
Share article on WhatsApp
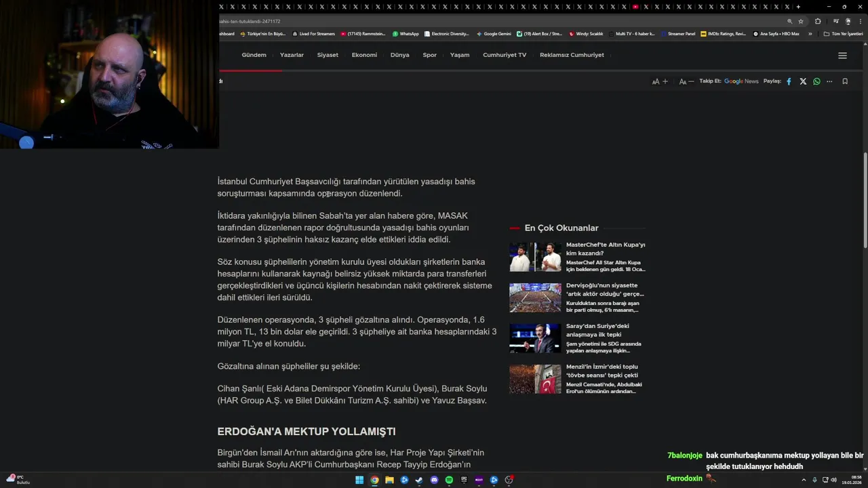point(816,81)
